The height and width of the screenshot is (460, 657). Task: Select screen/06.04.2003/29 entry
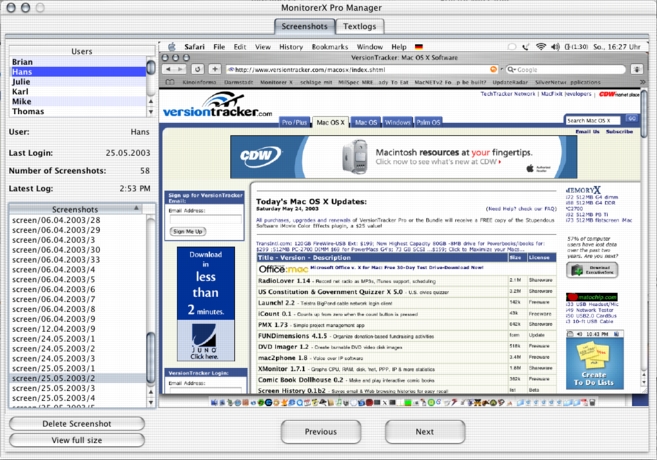(78, 230)
